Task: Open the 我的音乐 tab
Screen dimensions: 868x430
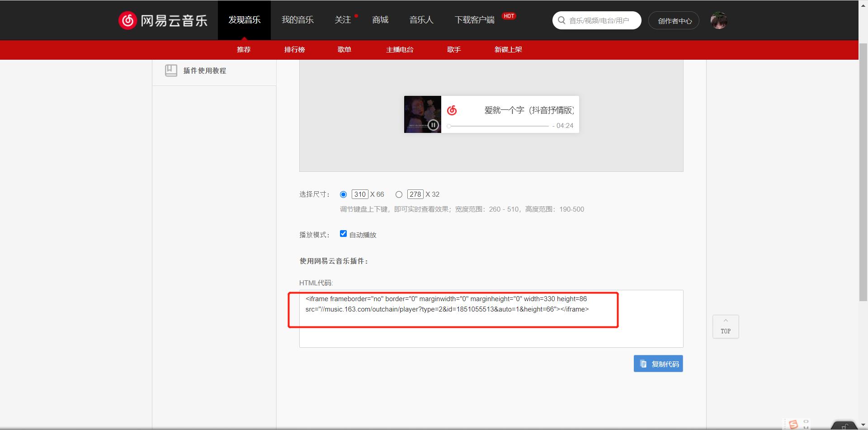Action: [x=297, y=20]
